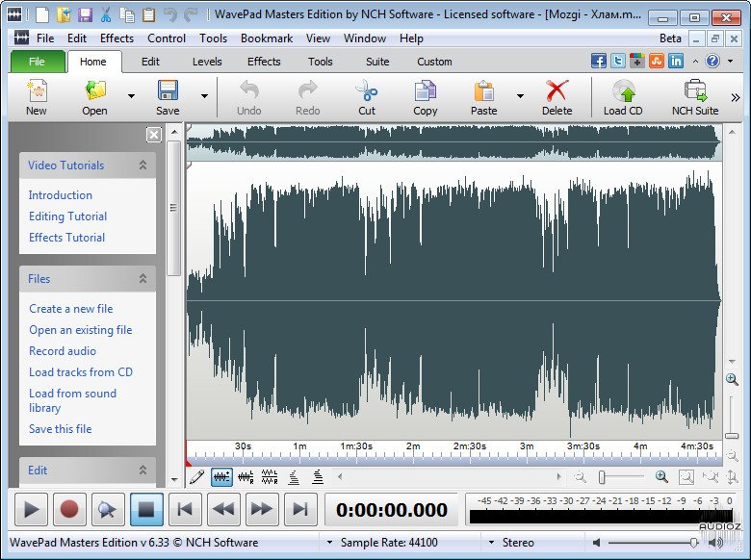The width and height of the screenshot is (751, 560).
Task: Select the pencil edit tool below waveform
Action: (x=196, y=476)
